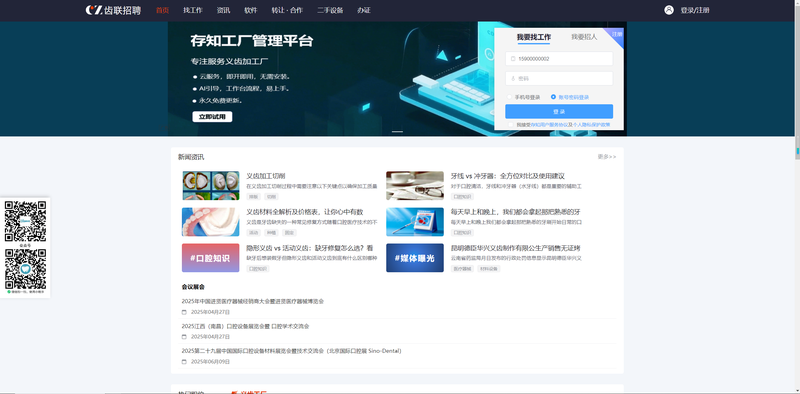800x394 pixels.
Task: Click the banner carousel indicator dash
Action: click(x=397, y=132)
